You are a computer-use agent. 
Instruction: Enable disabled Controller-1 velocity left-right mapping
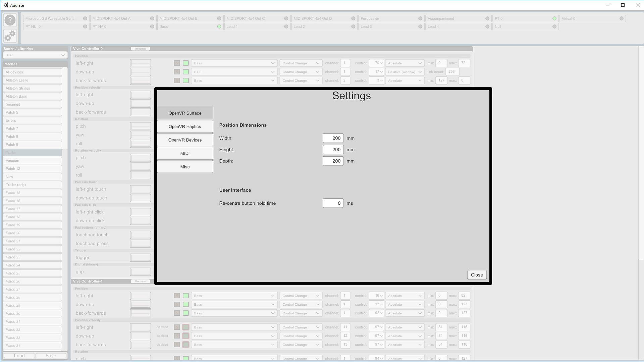(x=186, y=327)
